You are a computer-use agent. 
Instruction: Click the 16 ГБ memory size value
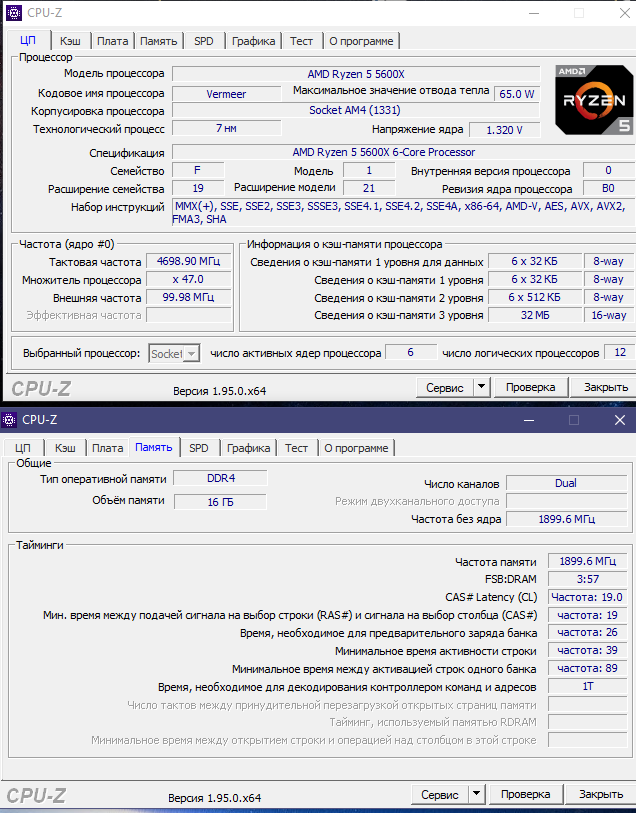220,502
